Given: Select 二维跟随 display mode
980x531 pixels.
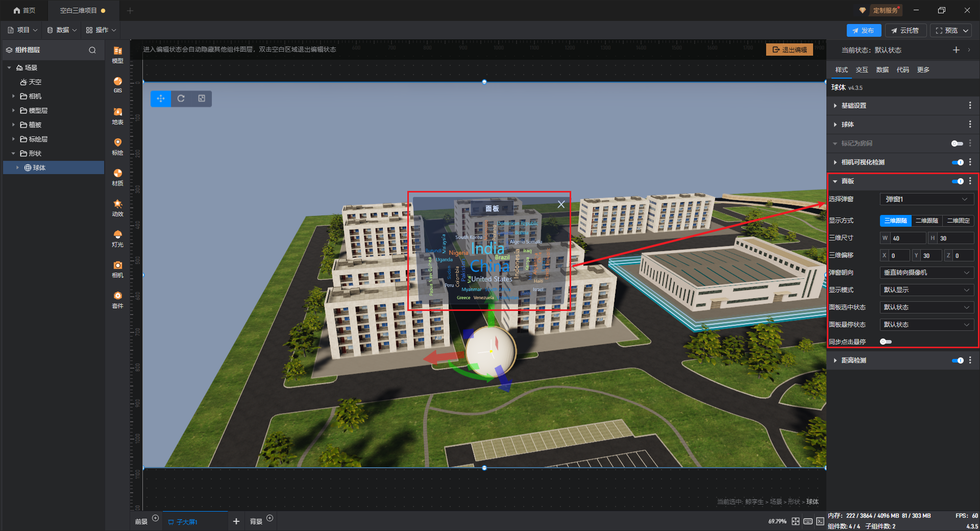Looking at the screenshot, I should click(927, 221).
